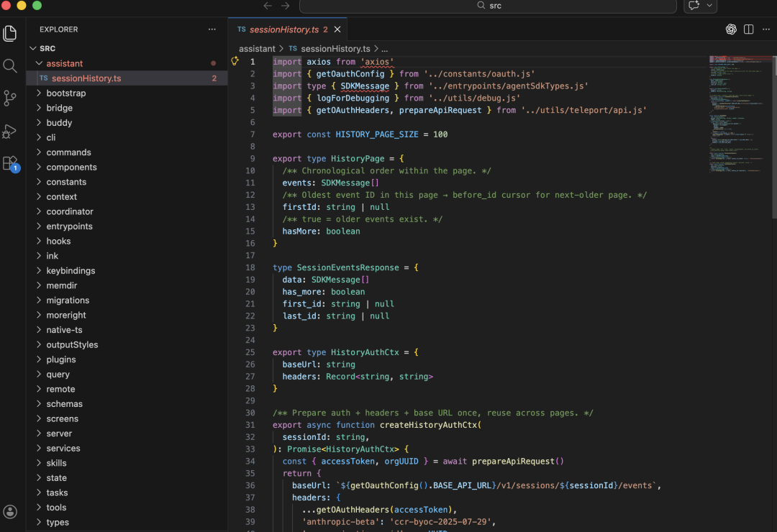Screen dimensions: 777x532
Task: Expand the components folder
Action: click(x=128, y=167)
